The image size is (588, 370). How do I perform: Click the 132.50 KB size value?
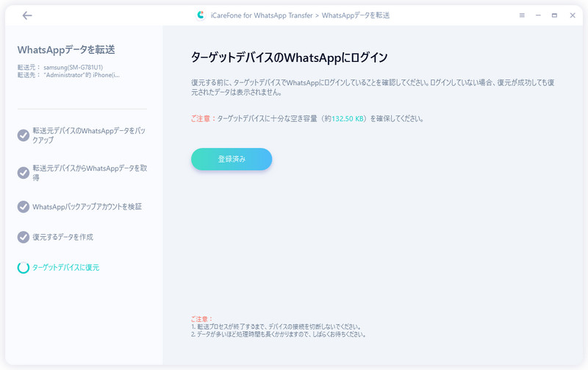pyautogui.click(x=348, y=118)
